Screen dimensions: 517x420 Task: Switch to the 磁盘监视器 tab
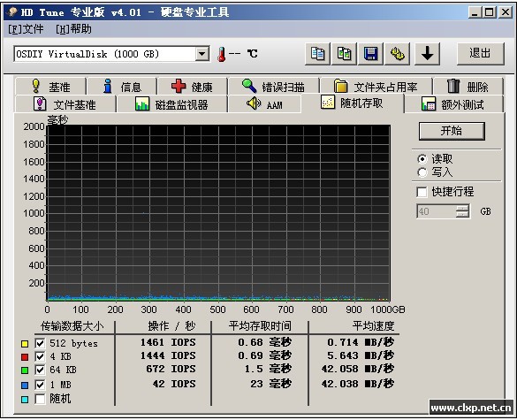pos(172,104)
